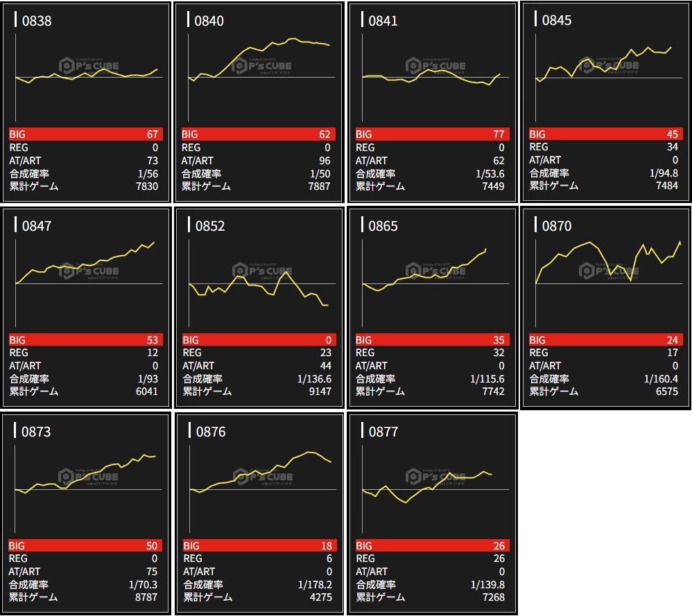Select the P's CUBE watermark on machine 0841
692x616 pixels.
(435, 67)
